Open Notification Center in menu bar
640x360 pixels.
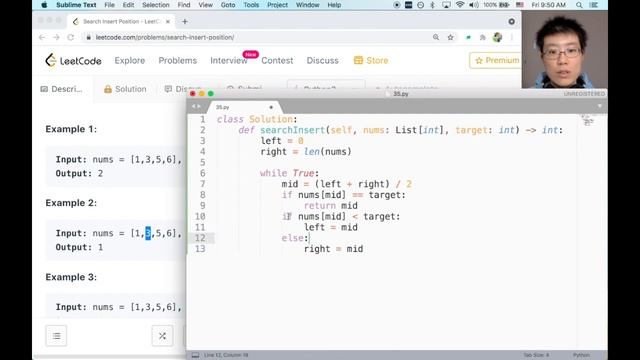(x=594, y=5)
